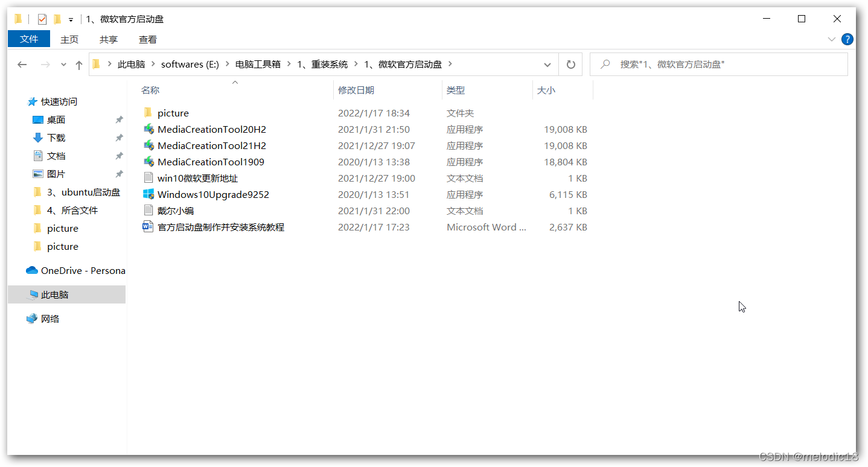Open the recent locations dropdown beside Forward

click(x=63, y=65)
